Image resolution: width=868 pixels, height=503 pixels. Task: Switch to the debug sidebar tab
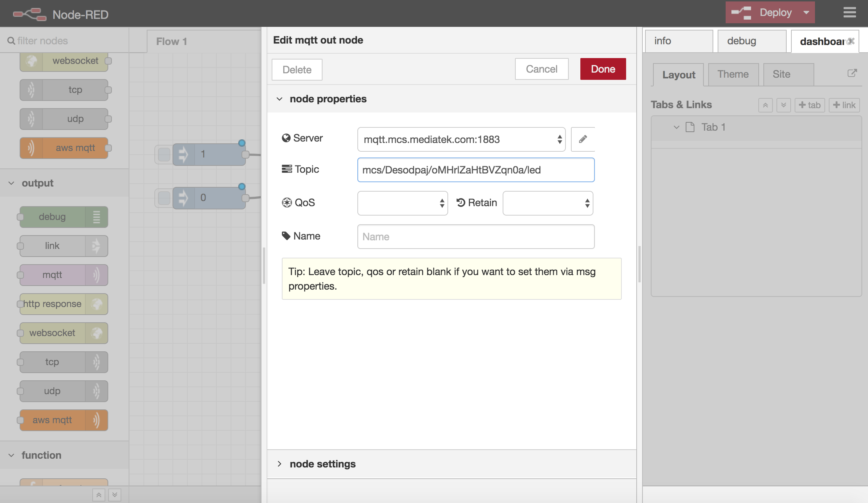(752, 41)
